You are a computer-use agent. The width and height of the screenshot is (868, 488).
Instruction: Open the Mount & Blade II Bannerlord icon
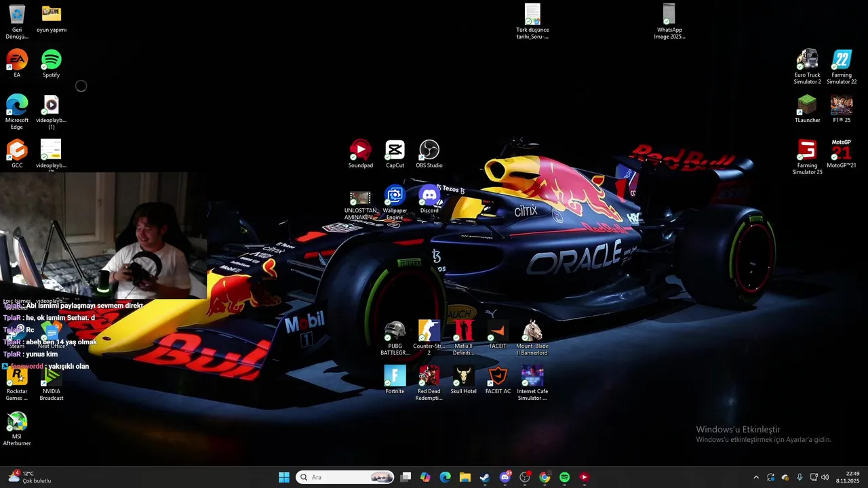click(x=532, y=338)
